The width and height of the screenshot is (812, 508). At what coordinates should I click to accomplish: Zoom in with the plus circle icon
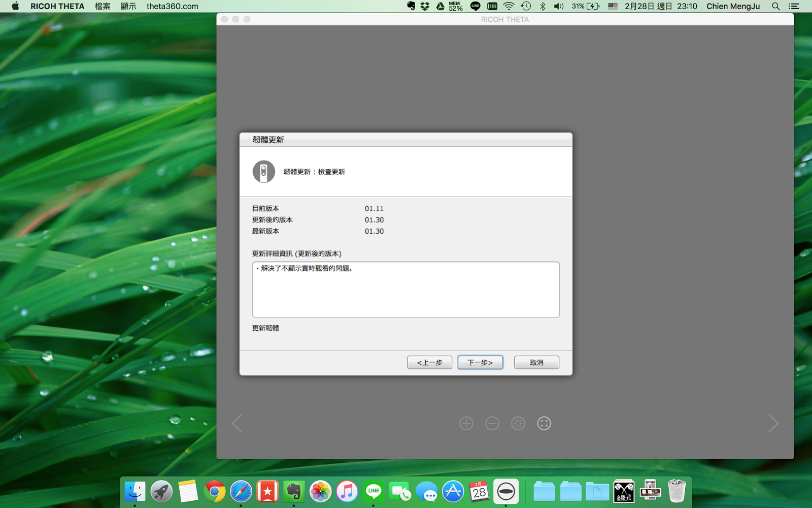(466, 423)
